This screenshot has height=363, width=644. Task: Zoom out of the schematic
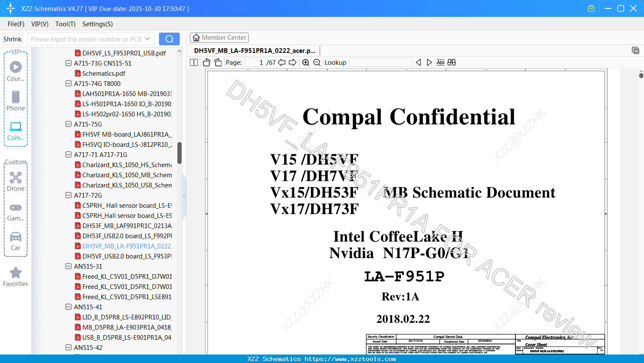coord(317,62)
